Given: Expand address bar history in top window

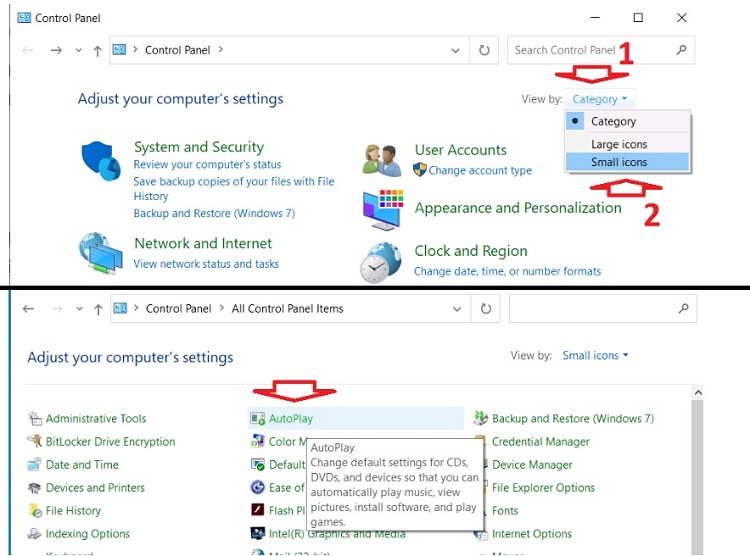Looking at the screenshot, I should coord(455,50).
